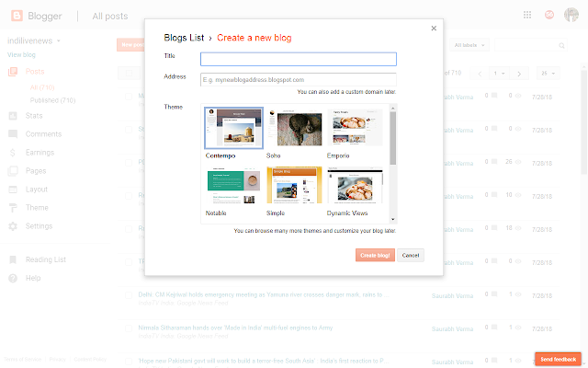This screenshot has width=588, height=368.
Task: Click the Comments bubble icon
Action: [13, 134]
